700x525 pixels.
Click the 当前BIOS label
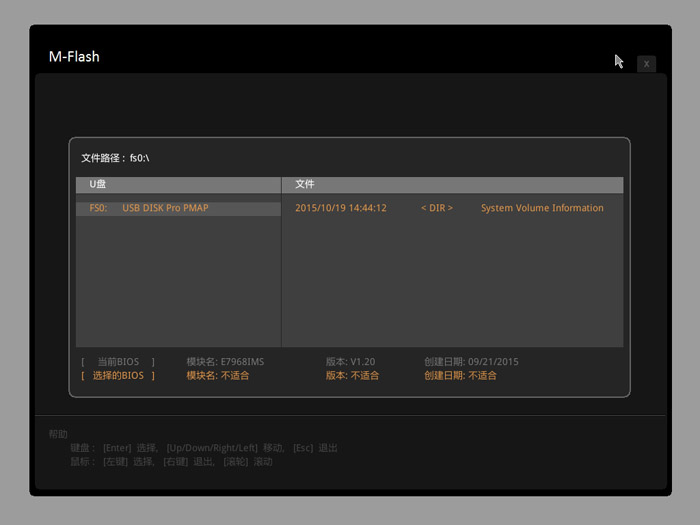pyautogui.click(x=118, y=361)
